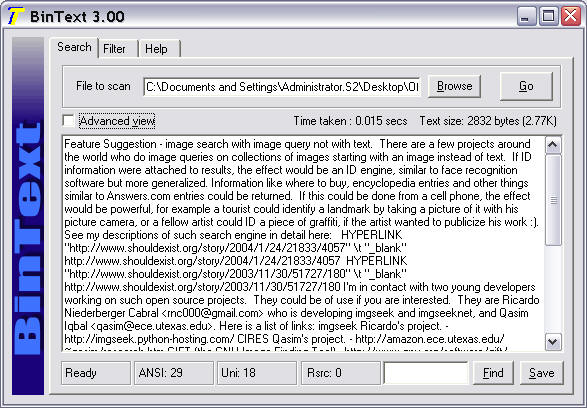Enable the Advanced view checkbox
This screenshot has height=408, width=587.
(x=69, y=121)
